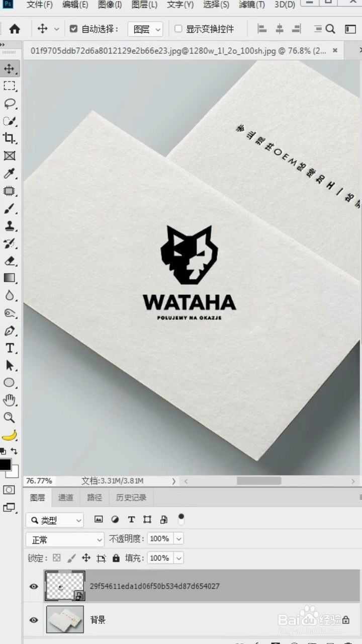This screenshot has height=644, width=362.
Task: Lock transparent pixels
Action: 57,558
